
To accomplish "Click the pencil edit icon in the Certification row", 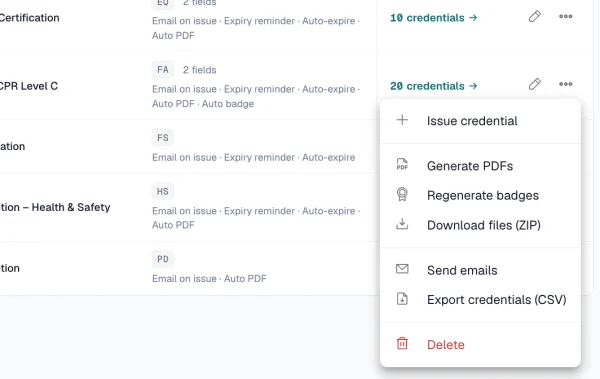I will [535, 16].
